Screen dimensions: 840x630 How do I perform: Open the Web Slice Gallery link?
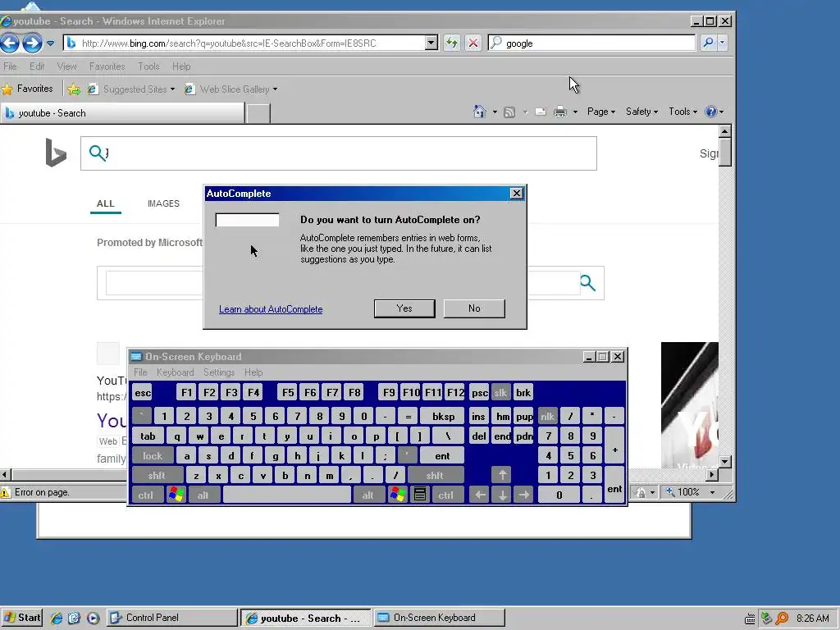[231, 89]
